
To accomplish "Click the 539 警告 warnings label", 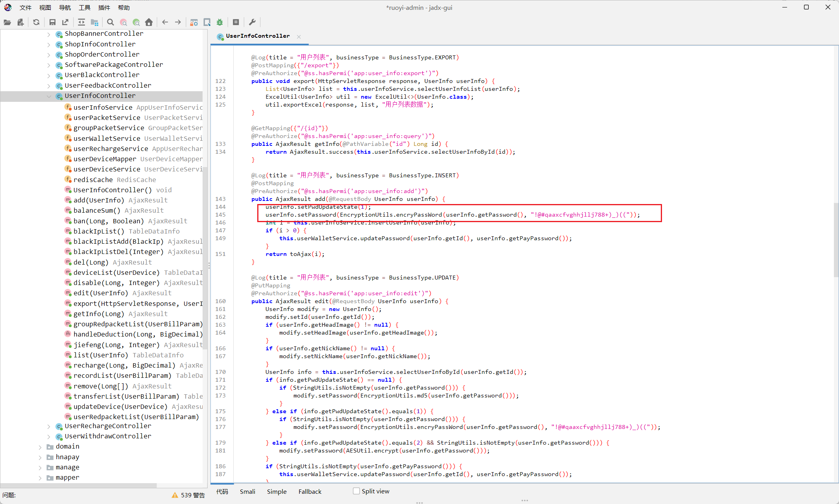I will coord(193,495).
